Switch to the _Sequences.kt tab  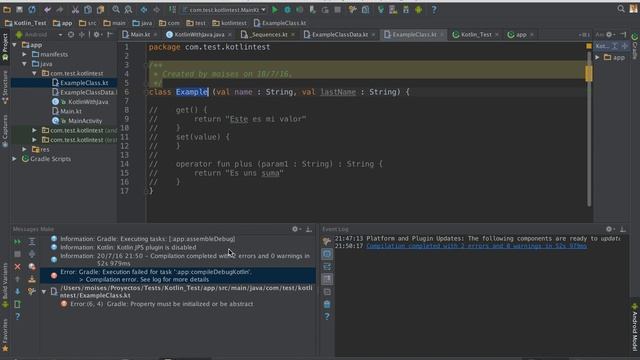tap(268, 35)
